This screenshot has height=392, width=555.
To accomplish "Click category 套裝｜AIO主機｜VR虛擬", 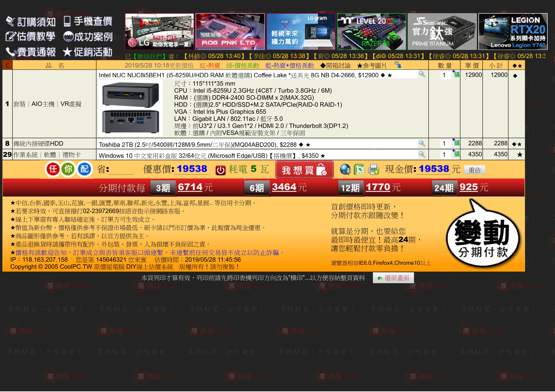I will [x=47, y=104].
